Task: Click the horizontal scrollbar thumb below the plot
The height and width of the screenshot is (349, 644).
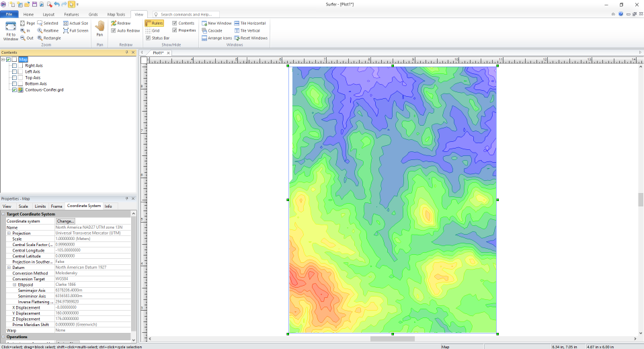Action: coord(392,339)
